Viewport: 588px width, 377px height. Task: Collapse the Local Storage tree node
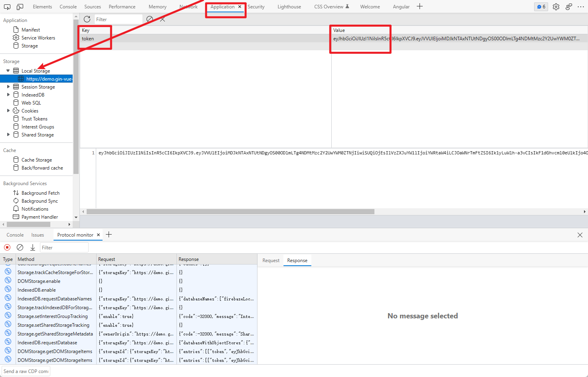(8, 71)
